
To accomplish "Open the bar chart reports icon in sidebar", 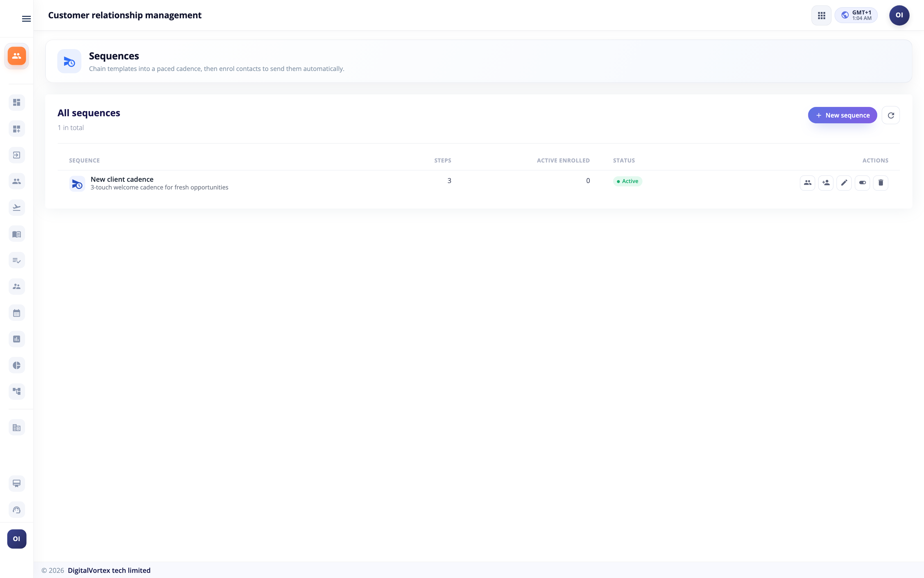I will tap(16, 339).
